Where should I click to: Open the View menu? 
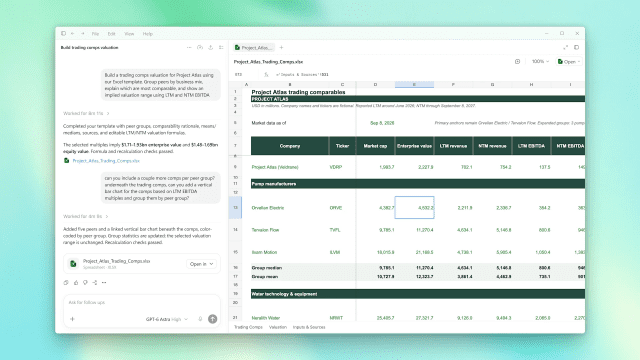click(129, 34)
